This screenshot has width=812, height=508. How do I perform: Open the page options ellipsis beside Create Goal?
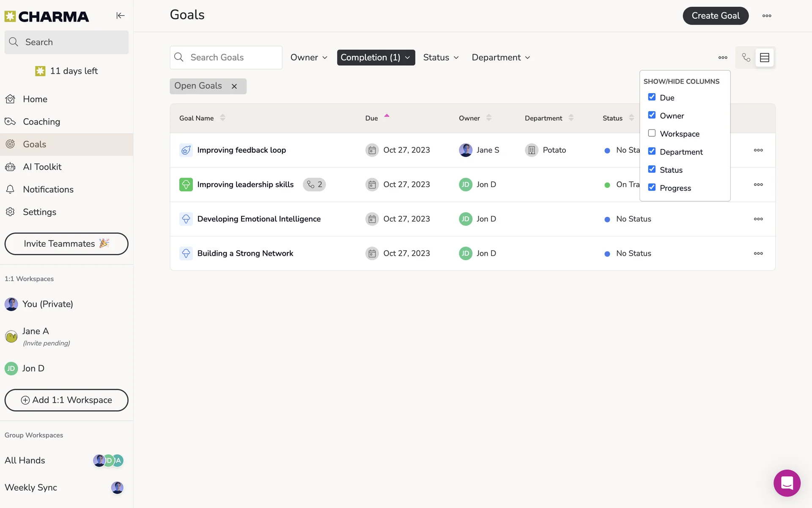(x=767, y=16)
